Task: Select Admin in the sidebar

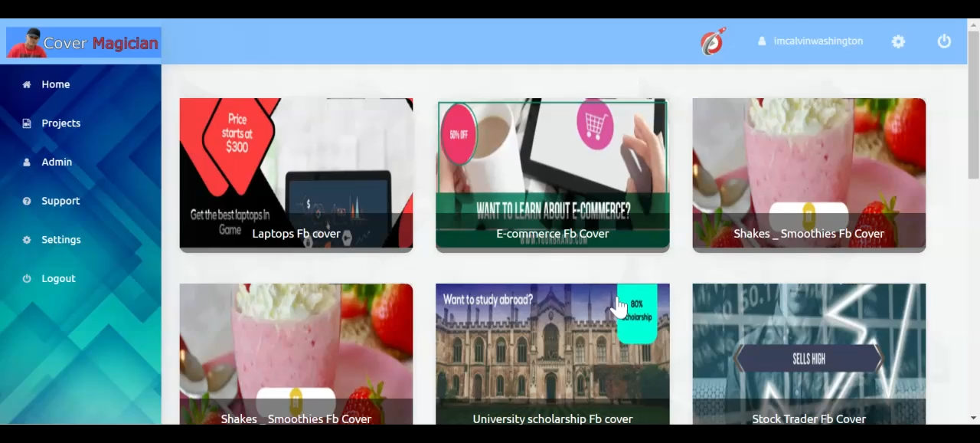Action: 57,162
